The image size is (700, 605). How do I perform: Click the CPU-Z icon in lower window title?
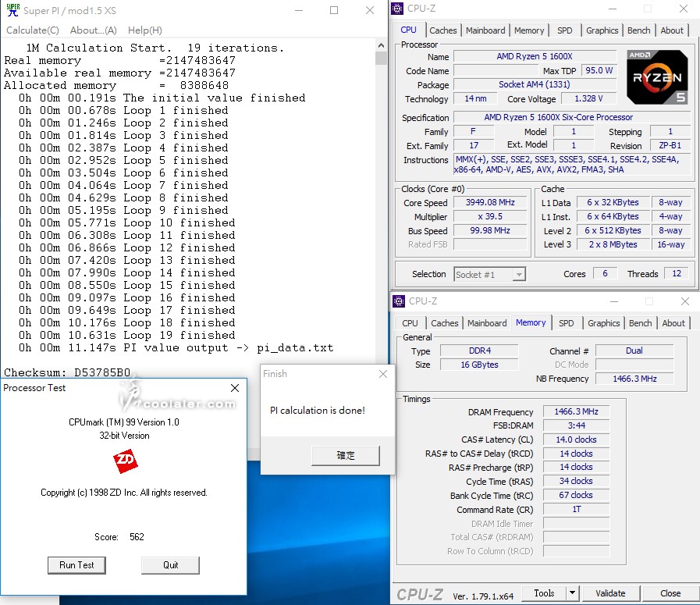tap(399, 301)
